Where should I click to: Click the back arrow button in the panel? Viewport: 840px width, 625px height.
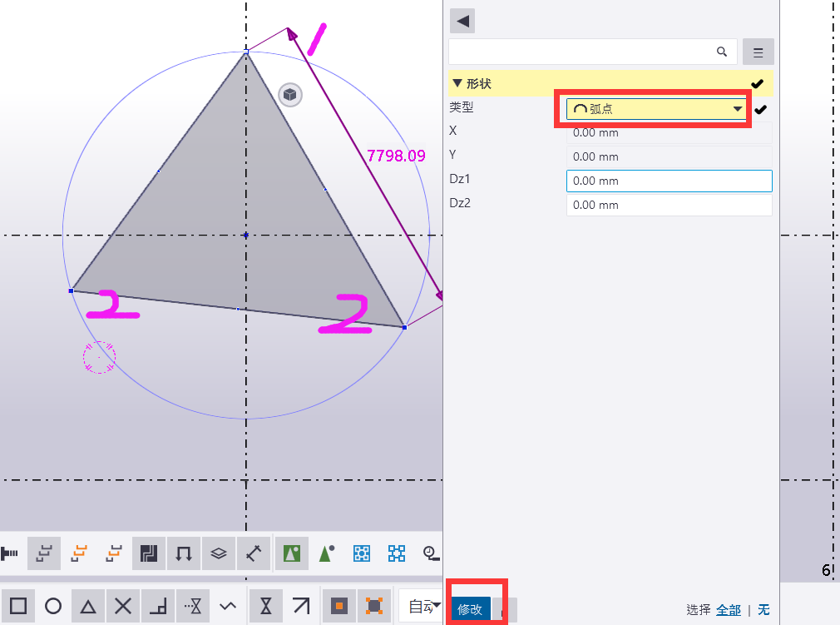tap(462, 22)
